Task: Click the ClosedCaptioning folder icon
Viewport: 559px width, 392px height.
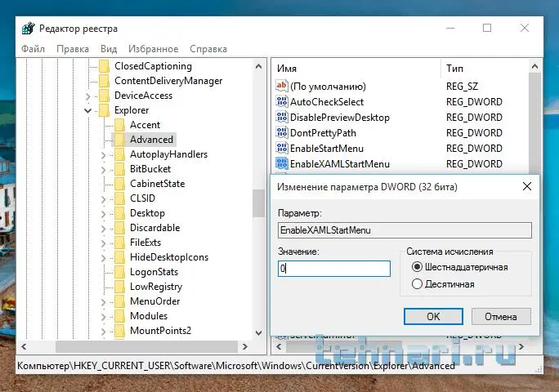Action: (x=104, y=66)
